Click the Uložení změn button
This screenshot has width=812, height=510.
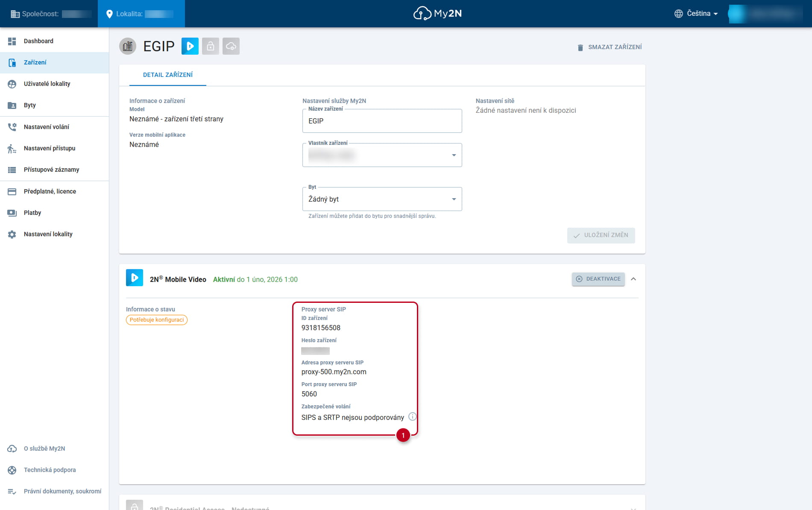click(x=601, y=235)
